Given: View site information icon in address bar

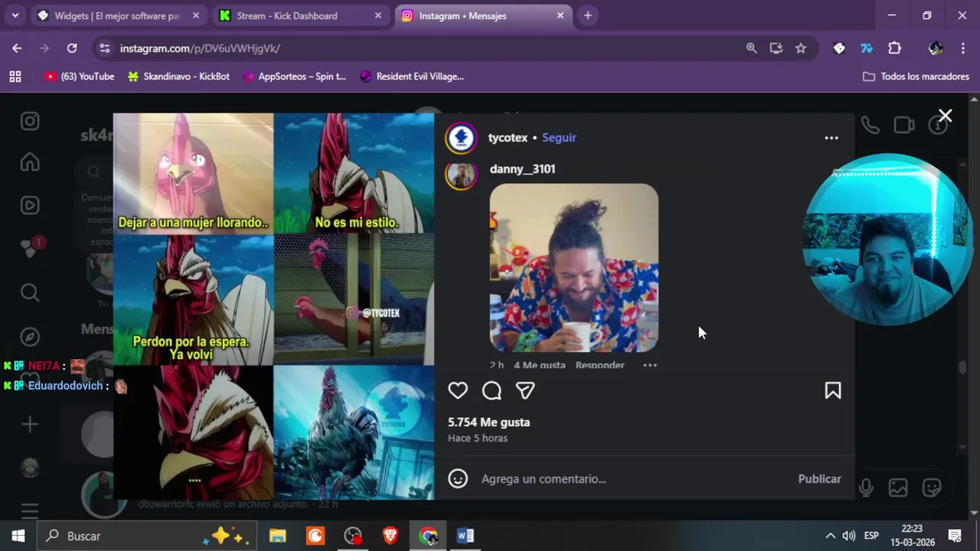Looking at the screenshot, I should point(105,48).
